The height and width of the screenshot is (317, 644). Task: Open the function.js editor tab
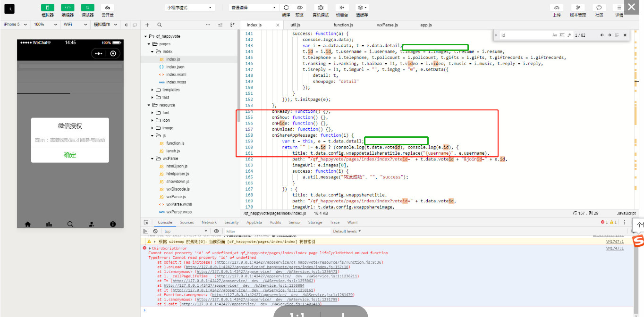click(343, 25)
